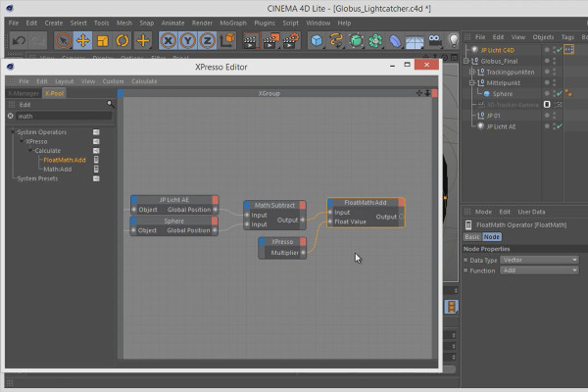
Task: Click the XPresso Multiplier node title
Action: 282,242
